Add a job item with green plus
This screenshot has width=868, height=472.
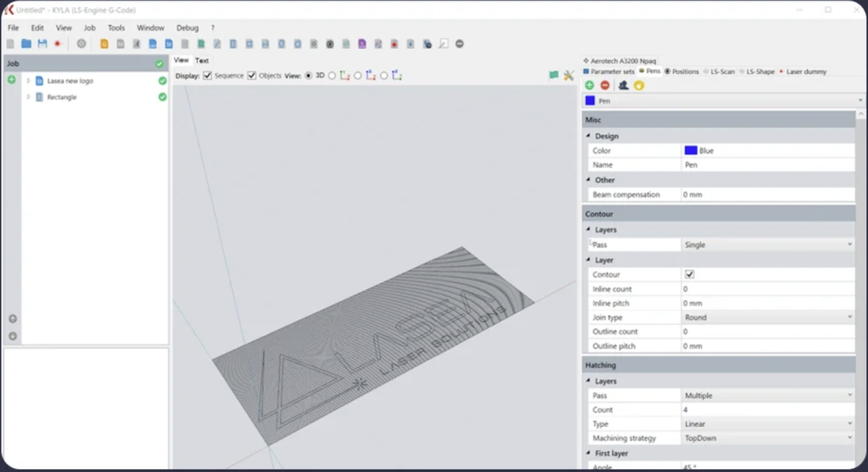click(11, 80)
